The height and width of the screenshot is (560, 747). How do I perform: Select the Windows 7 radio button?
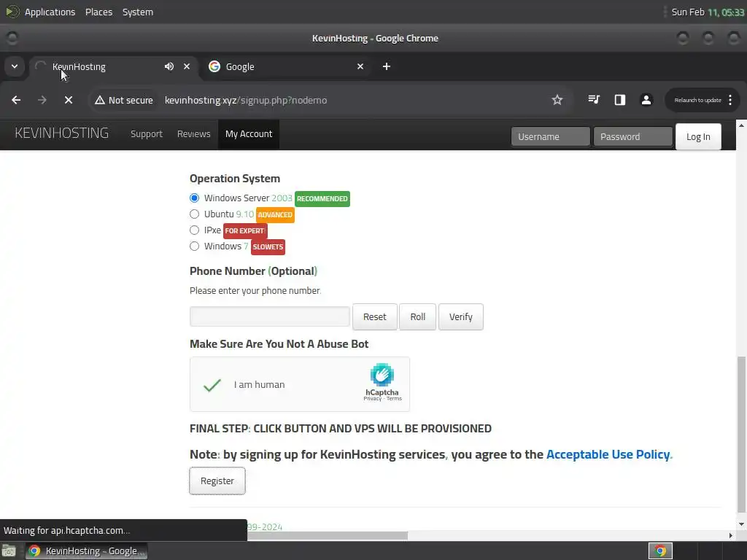click(x=194, y=246)
